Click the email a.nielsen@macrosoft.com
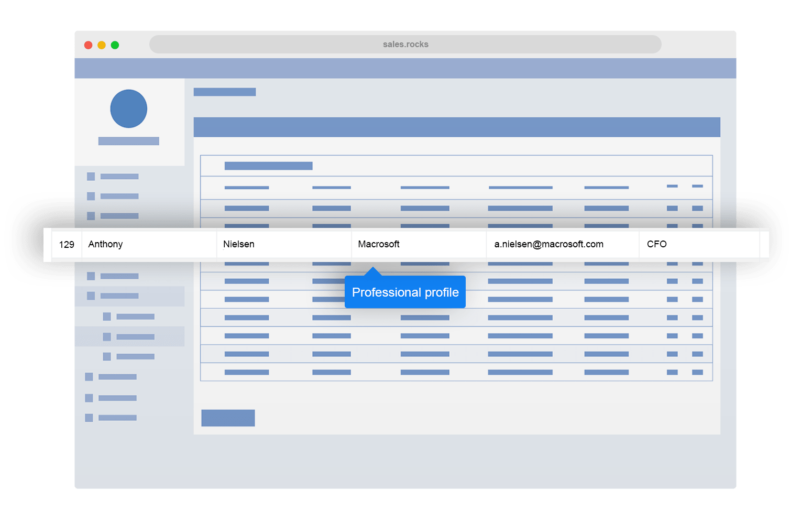812x524 pixels. (548, 244)
